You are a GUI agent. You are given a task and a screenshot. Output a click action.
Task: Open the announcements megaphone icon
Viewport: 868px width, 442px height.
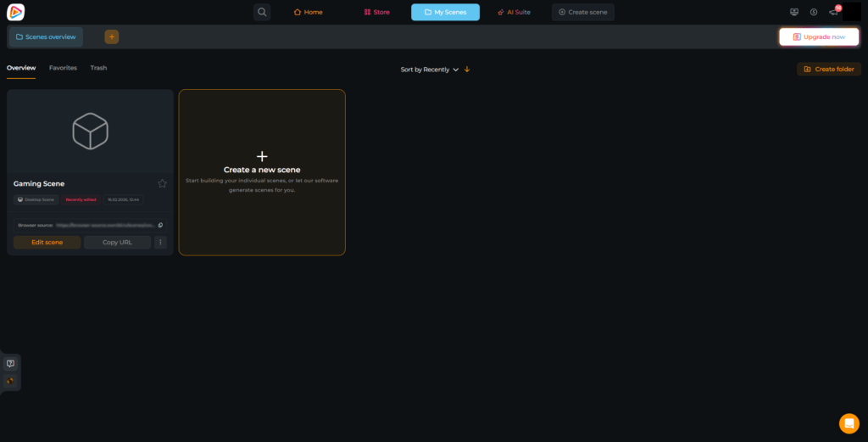pyautogui.click(x=833, y=12)
